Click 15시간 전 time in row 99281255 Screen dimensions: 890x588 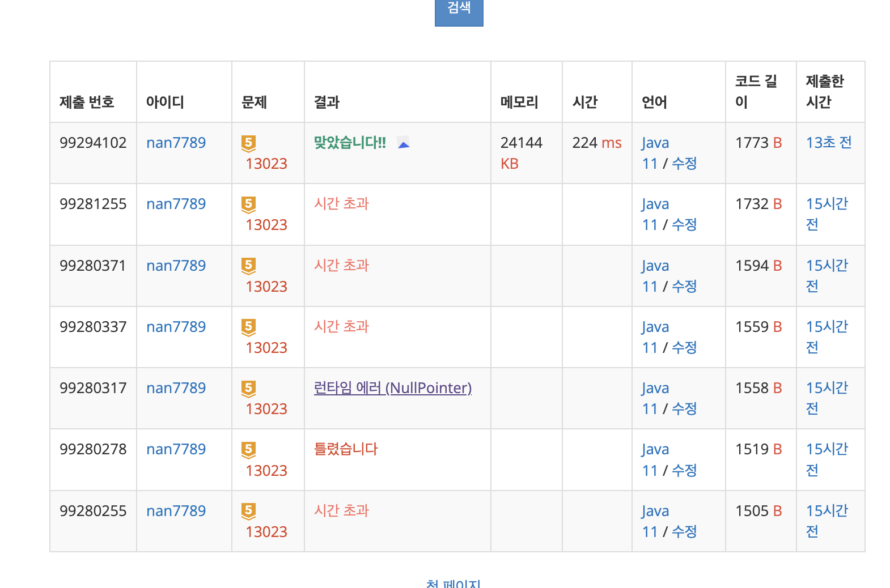point(827,214)
